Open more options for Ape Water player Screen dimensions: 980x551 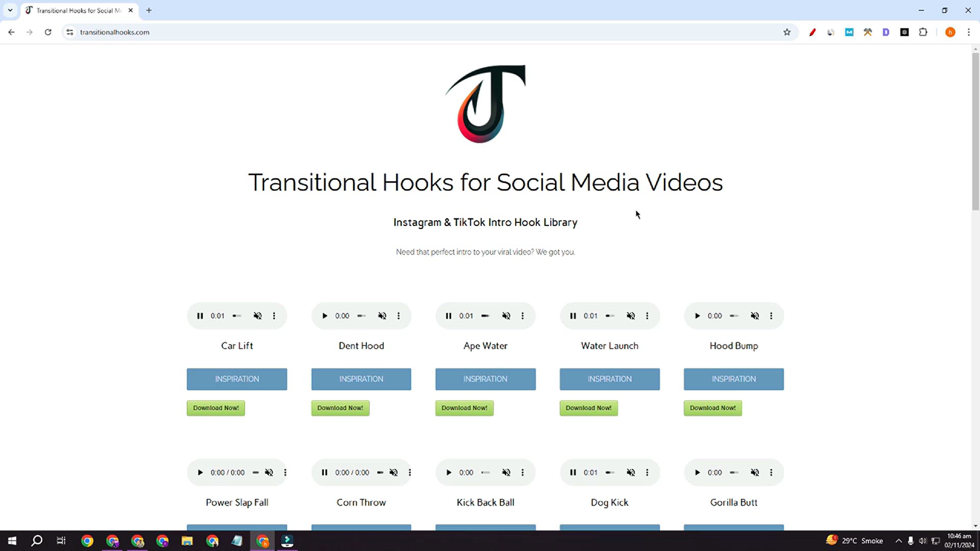pos(523,316)
